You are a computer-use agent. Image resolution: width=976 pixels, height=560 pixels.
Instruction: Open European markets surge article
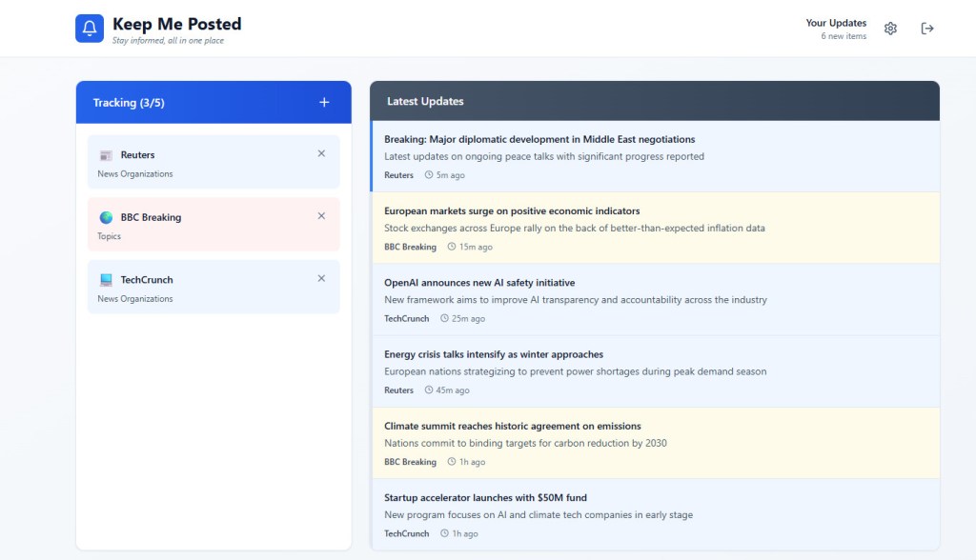(x=512, y=210)
